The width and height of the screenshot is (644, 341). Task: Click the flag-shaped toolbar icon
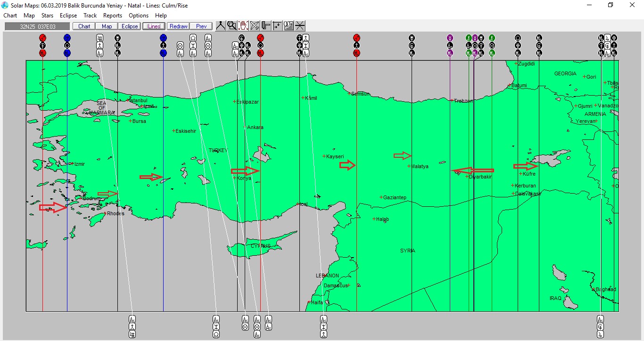[x=266, y=26]
